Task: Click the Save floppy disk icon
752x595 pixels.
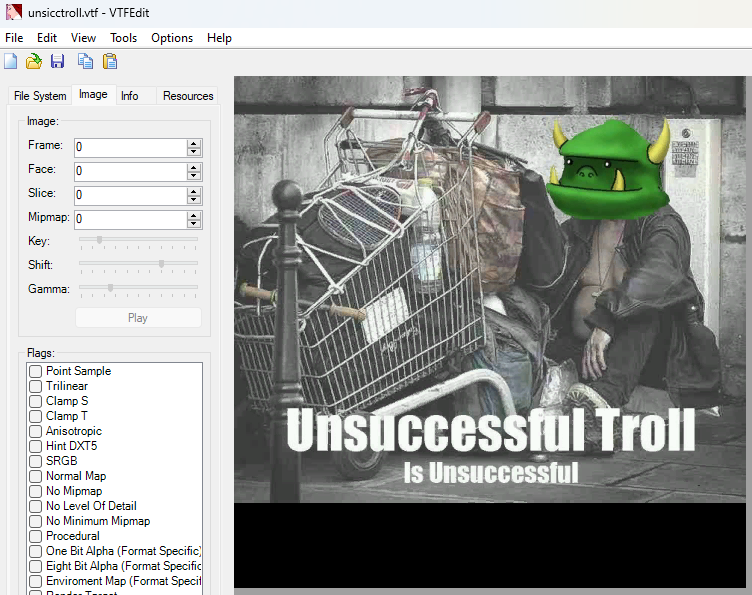Action: (58, 61)
